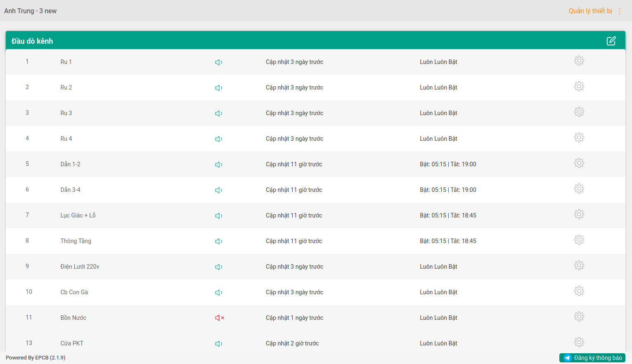
Task: Open the Quản lý thiết bị link
Action: click(x=590, y=11)
